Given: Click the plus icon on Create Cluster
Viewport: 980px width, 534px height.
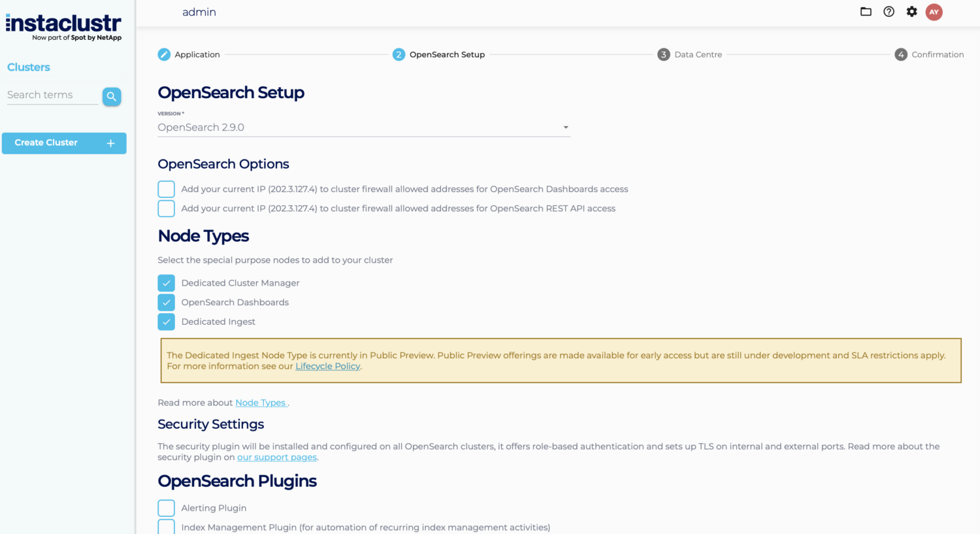Looking at the screenshot, I should [110, 143].
